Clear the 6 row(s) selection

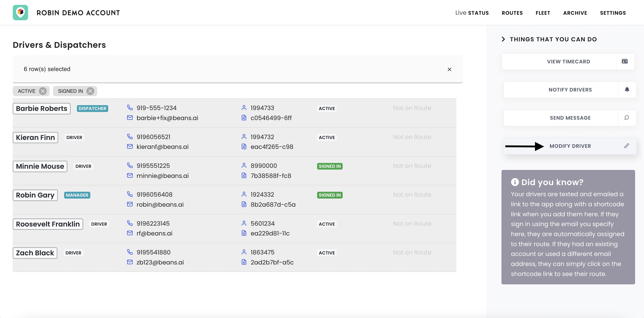(449, 69)
